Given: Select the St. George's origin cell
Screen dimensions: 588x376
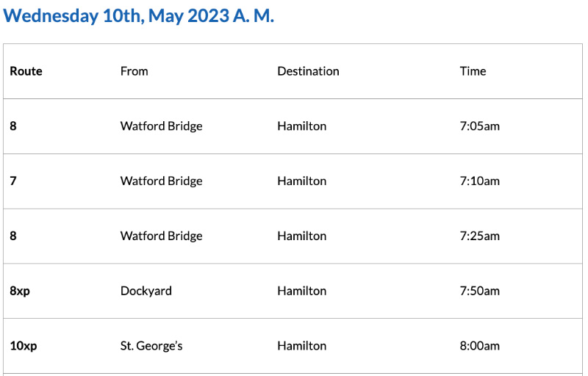Looking at the screenshot, I should (151, 346).
